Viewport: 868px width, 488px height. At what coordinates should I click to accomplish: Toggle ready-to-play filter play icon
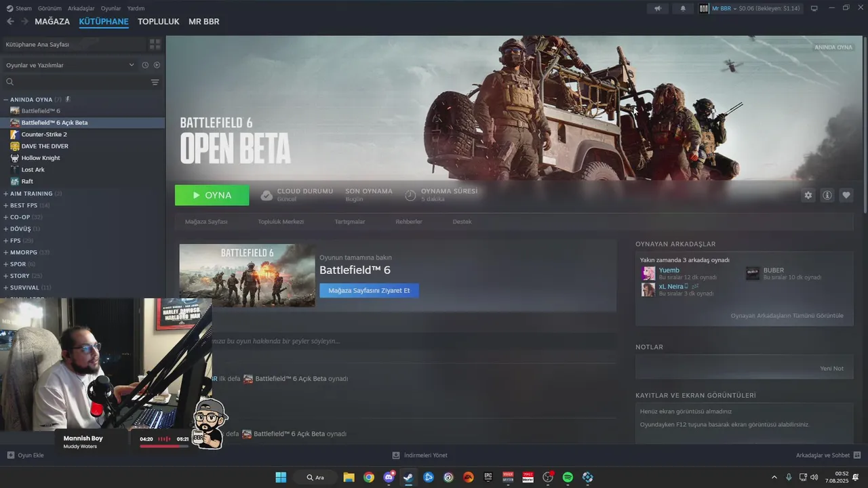(157, 65)
